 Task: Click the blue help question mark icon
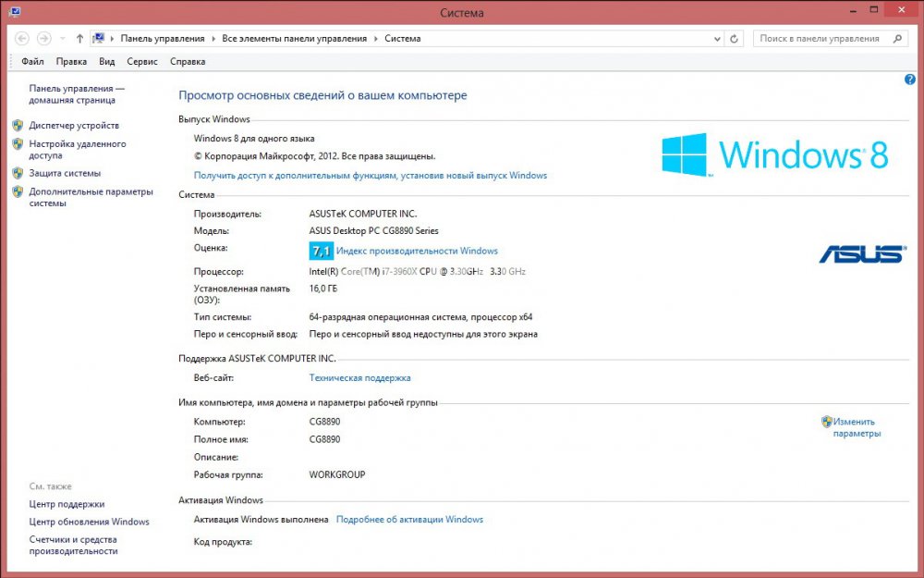click(910, 80)
